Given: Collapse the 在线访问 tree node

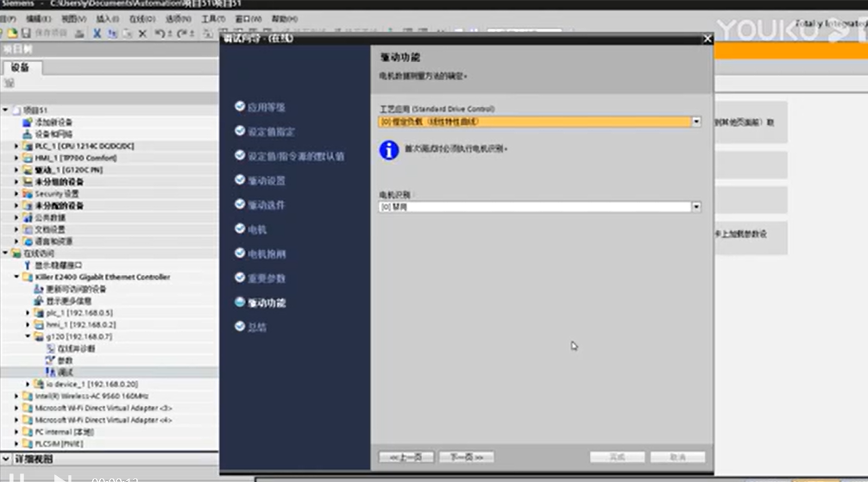Looking at the screenshot, I should pyautogui.click(x=5, y=253).
